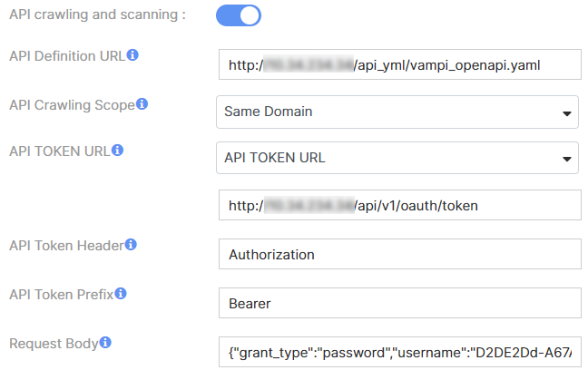The width and height of the screenshot is (588, 370).
Task: Click the API Token Prefix label text
Action: click(x=61, y=295)
